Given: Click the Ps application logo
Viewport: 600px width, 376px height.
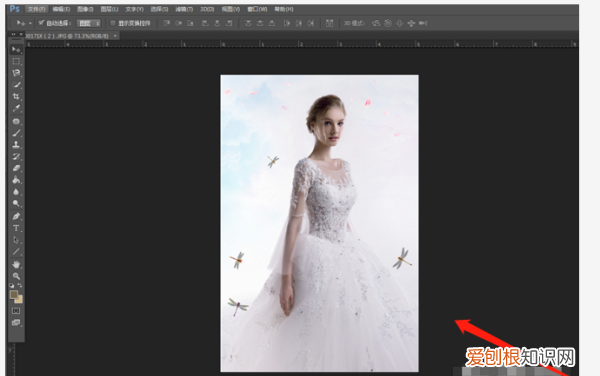Looking at the screenshot, I should click(15, 8).
